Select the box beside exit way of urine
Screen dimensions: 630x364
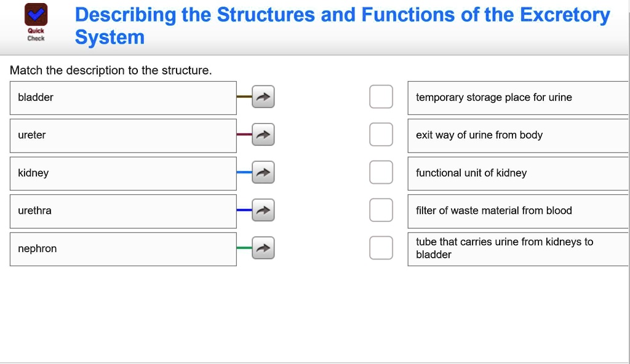[x=381, y=135]
